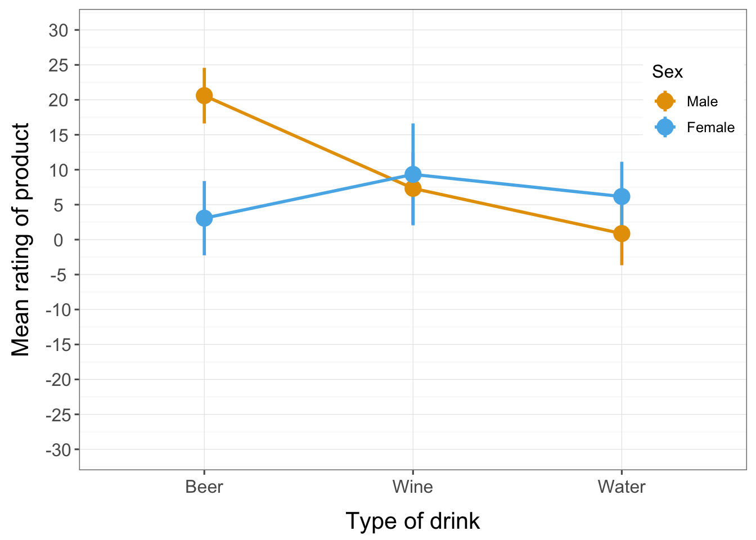
Task: Click the blue Female legend marker
Action: tap(665, 128)
